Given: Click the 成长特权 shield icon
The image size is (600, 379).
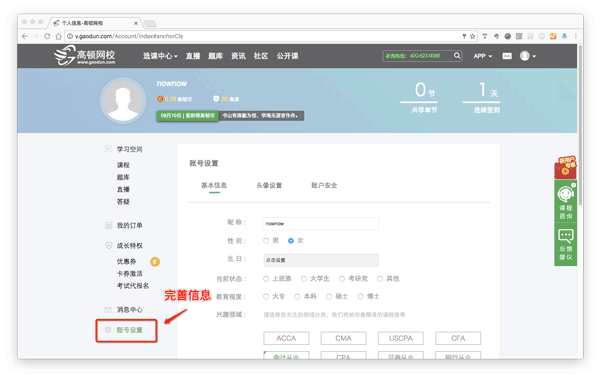Looking at the screenshot, I should click(x=109, y=245).
